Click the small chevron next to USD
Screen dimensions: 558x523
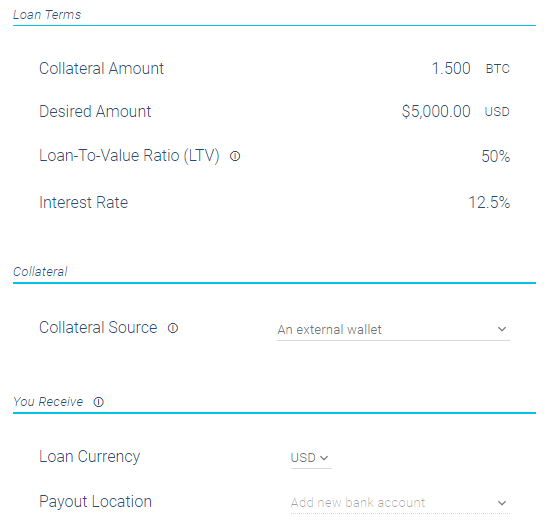[x=324, y=458]
